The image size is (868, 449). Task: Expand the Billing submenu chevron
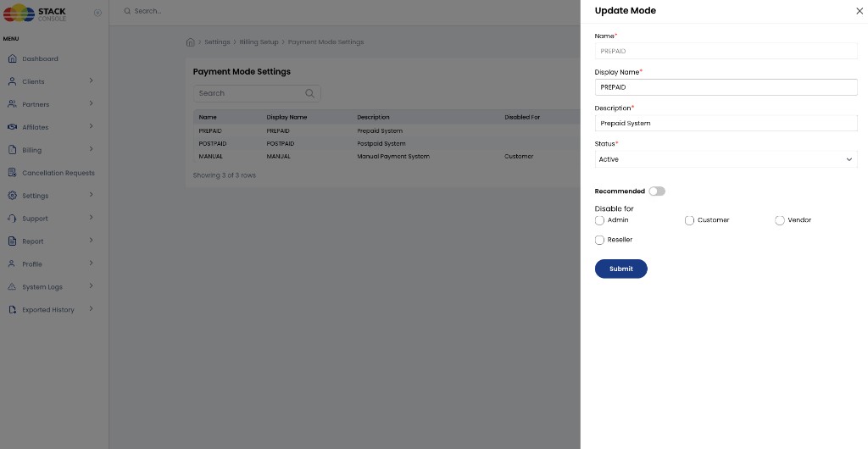(92, 149)
